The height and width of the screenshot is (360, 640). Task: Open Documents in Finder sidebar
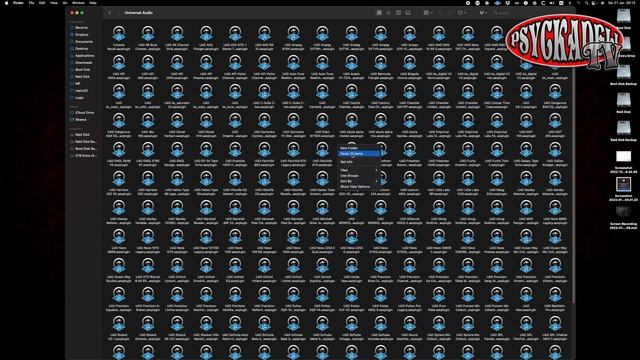(83, 42)
